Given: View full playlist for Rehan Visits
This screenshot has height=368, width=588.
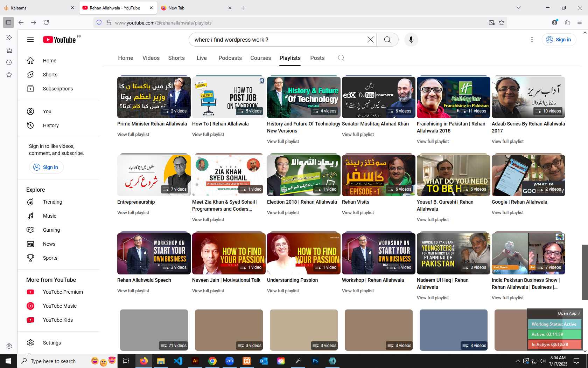Looking at the screenshot, I should [x=358, y=212].
